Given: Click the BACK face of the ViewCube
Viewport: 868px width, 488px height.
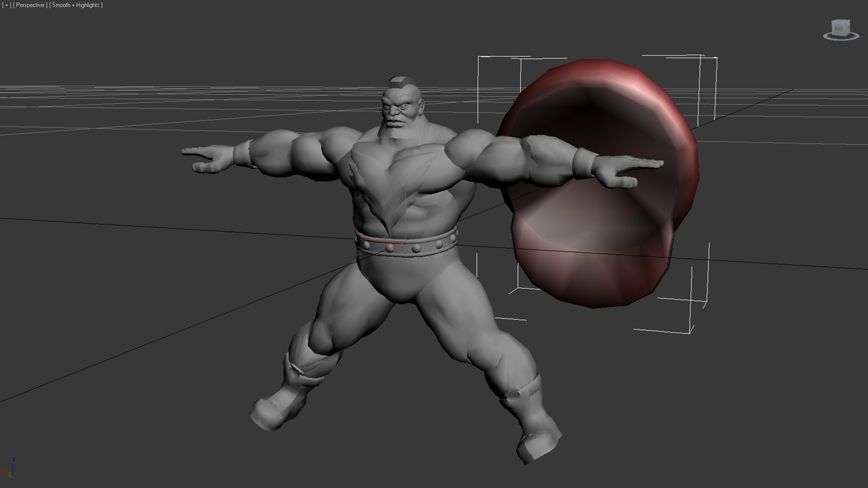Looking at the screenshot, I should point(839,28).
